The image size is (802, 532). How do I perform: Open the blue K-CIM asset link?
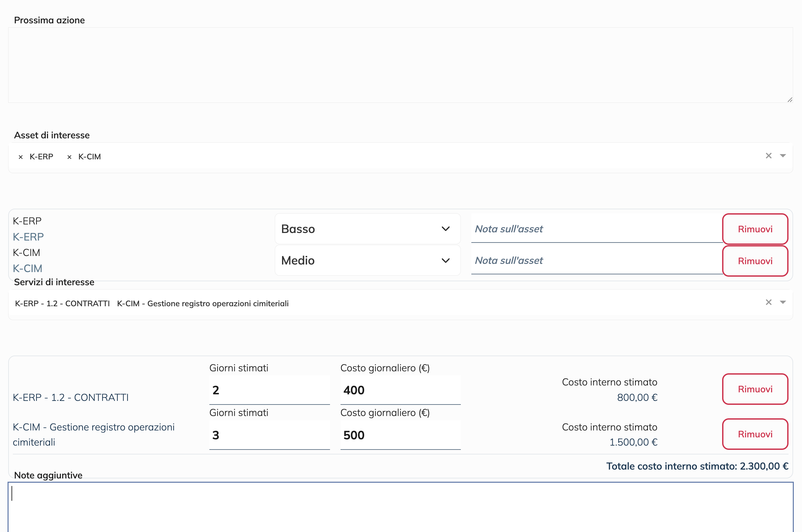28,268
